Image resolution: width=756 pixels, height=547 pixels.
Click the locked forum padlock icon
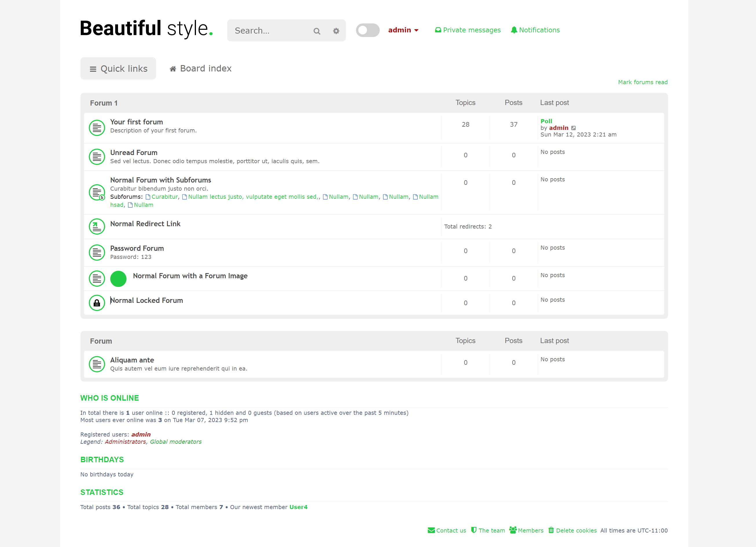(x=97, y=303)
